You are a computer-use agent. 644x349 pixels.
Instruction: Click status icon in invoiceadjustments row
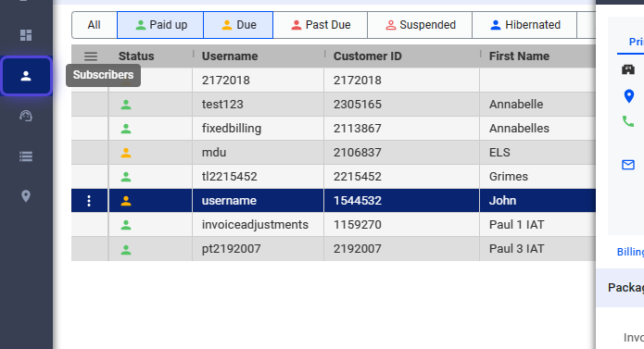(126, 225)
